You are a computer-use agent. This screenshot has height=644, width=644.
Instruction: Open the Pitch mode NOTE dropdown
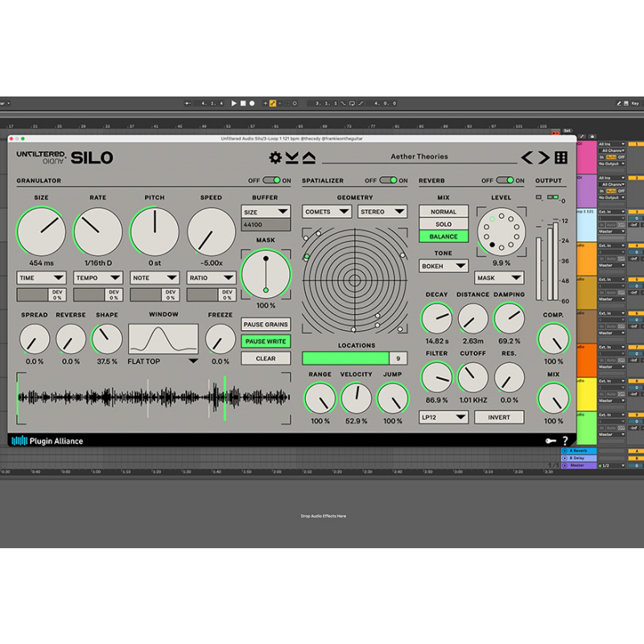155,278
